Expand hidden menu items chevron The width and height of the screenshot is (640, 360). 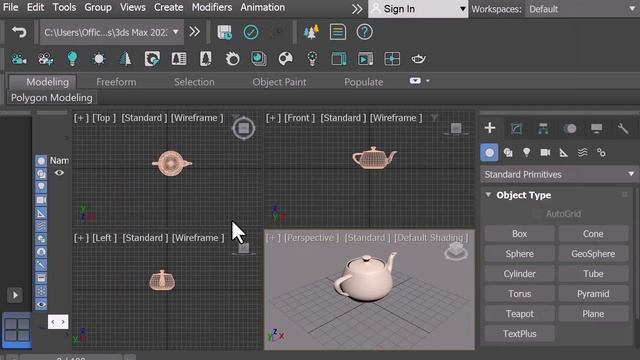[357, 9]
